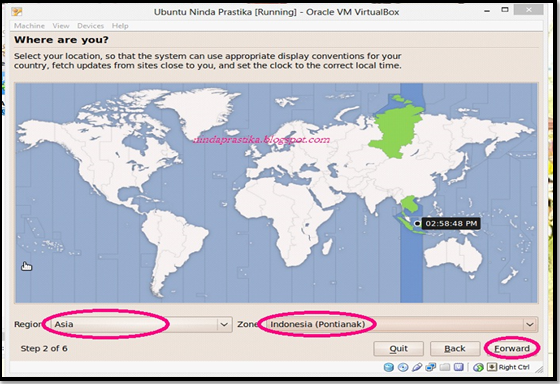Click the keyboard capture host key icon
The width and height of the screenshot is (560, 384).
click(492, 367)
